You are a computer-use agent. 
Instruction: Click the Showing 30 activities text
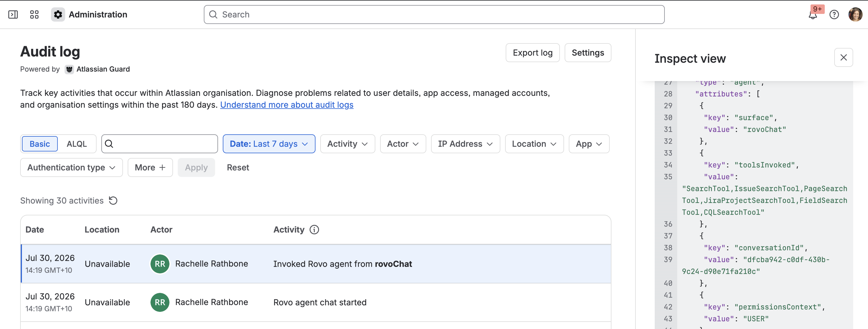62,201
